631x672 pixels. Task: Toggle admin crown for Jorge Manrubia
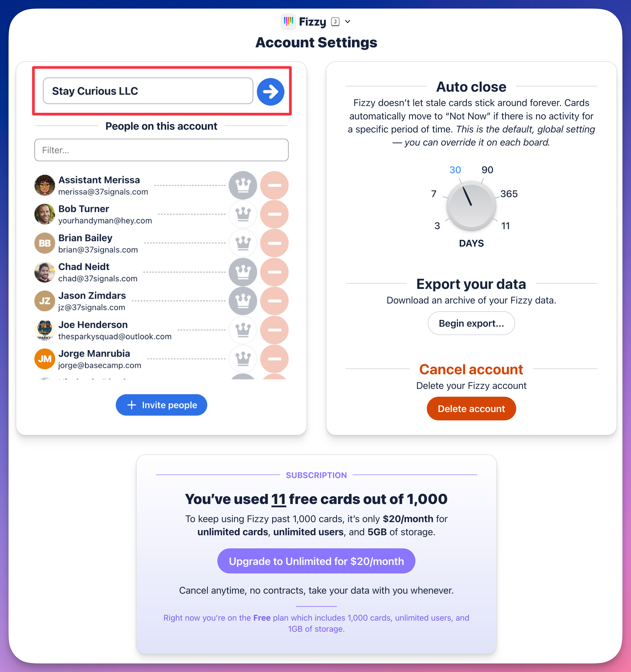click(x=243, y=359)
